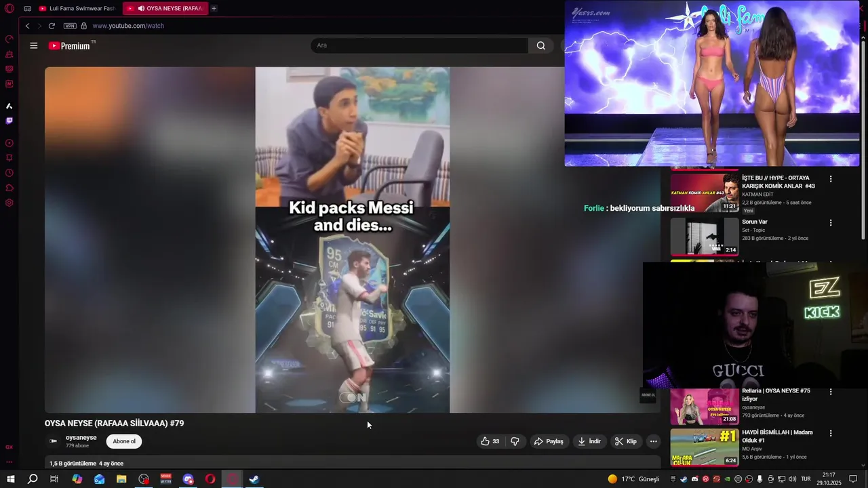
Task: Open the clock showing 21:17 29.10.2025
Action: (829, 479)
